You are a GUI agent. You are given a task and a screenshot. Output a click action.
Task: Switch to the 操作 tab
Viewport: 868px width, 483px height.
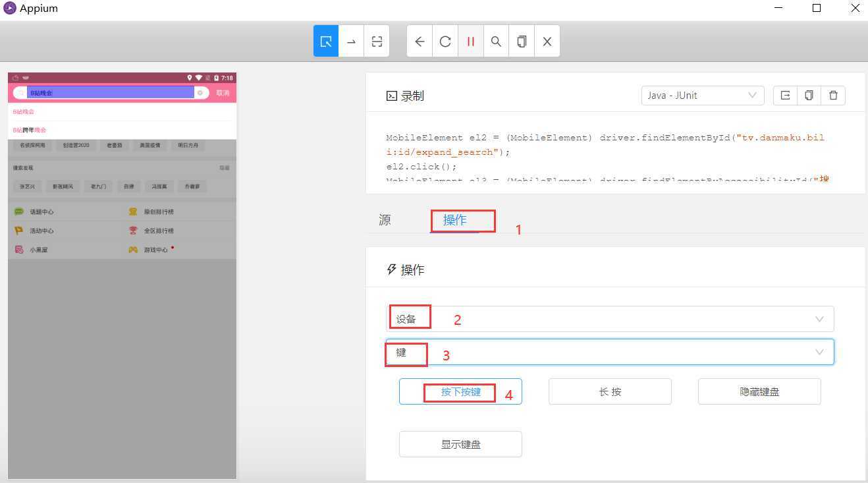pos(454,220)
